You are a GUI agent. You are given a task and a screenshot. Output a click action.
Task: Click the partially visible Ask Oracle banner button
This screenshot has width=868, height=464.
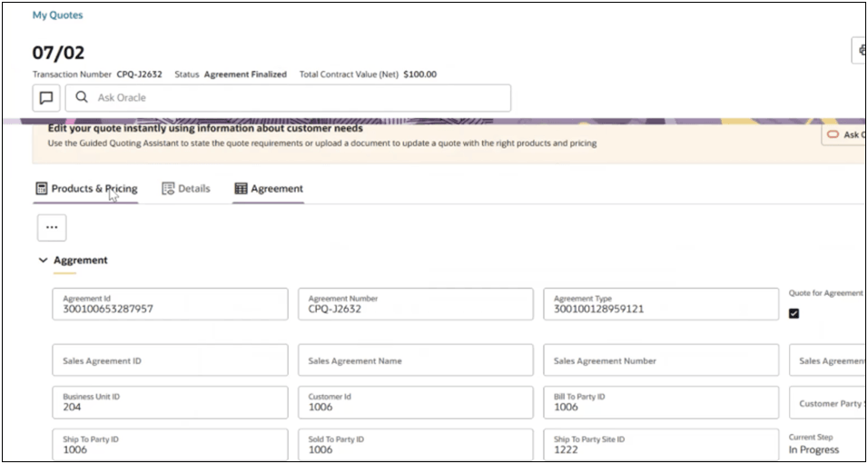click(x=843, y=134)
